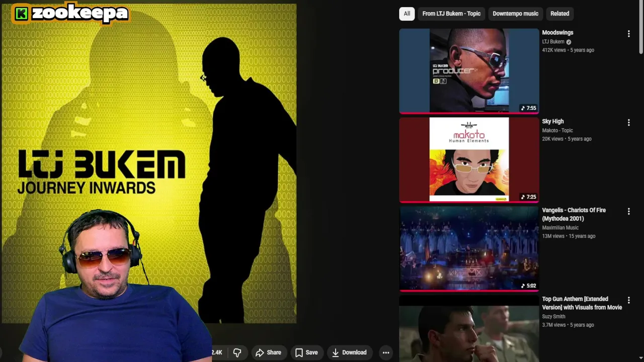Select the Related filter chip
Viewport: 644px width, 362px height.
click(559, 14)
